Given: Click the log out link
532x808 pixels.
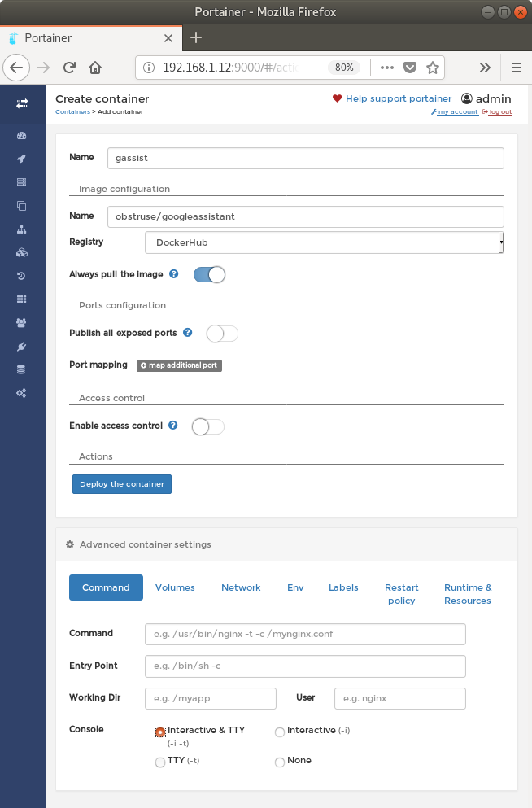Looking at the screenshot, I should click(497, 111).
